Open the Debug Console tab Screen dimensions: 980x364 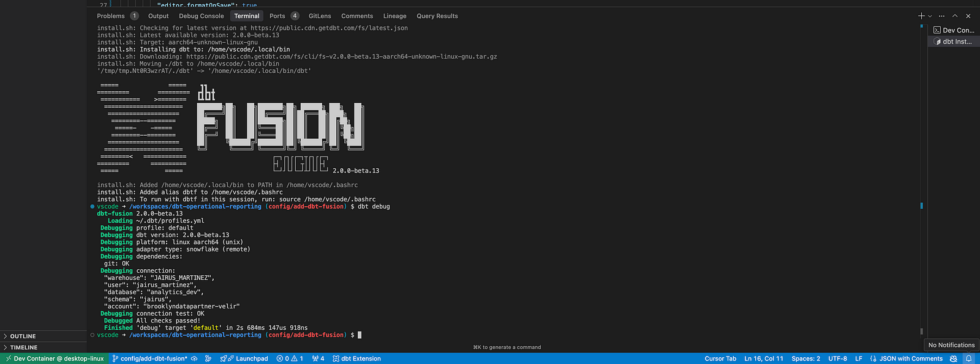201,16
